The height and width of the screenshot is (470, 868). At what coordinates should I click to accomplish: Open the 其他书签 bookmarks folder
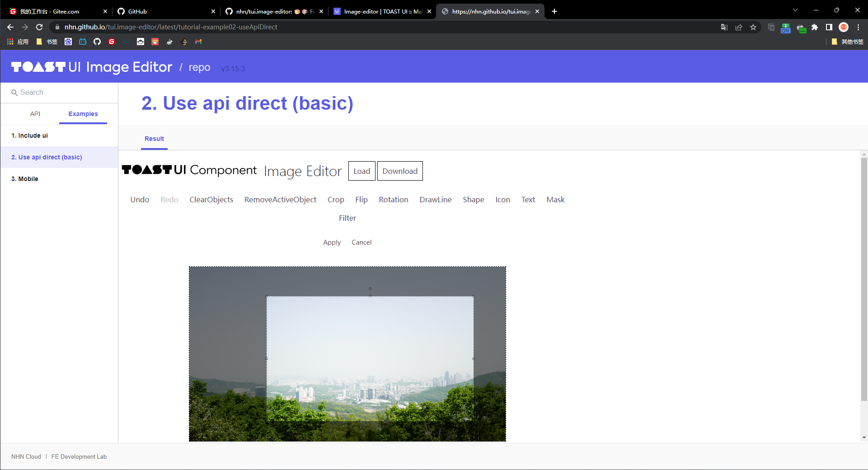848,42
